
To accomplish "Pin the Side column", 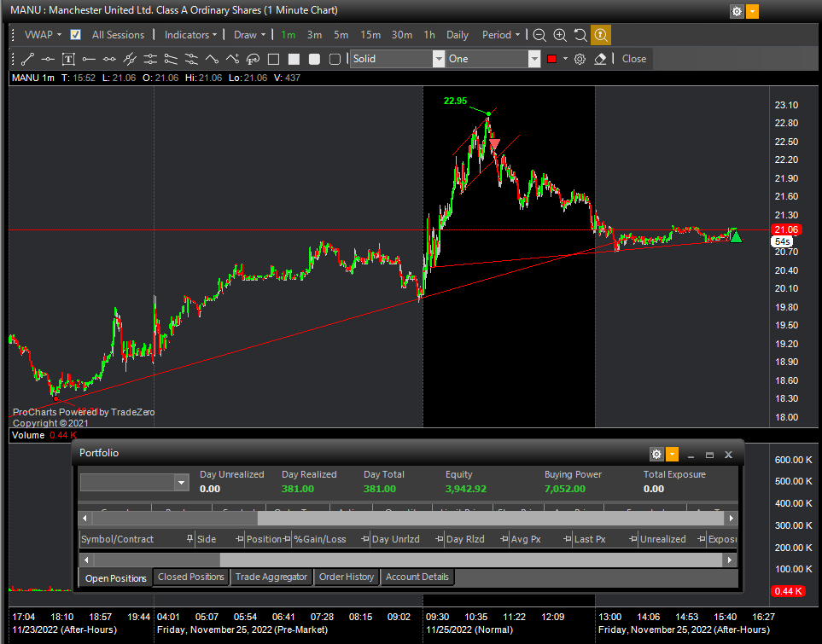I will [x=240, y=539].
